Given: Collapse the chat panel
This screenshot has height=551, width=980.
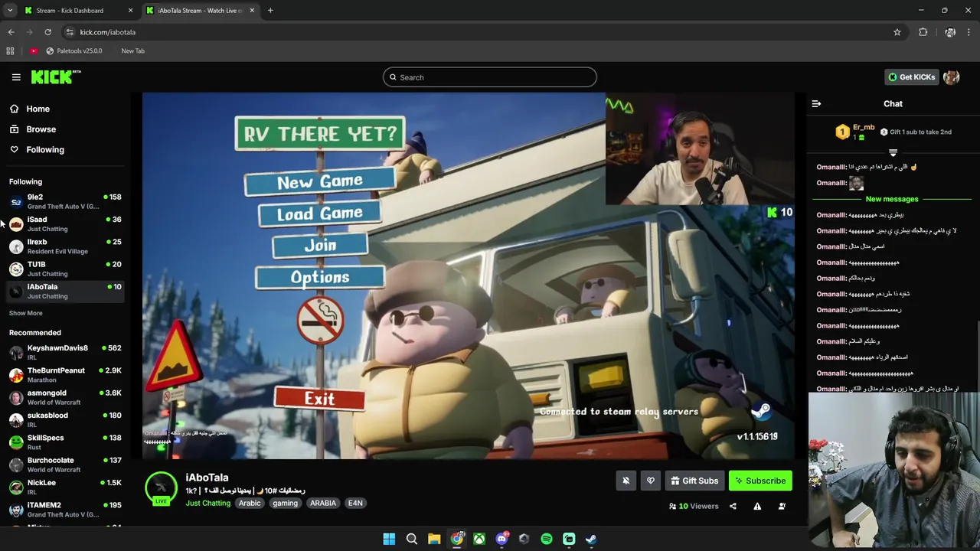Looking at the screenshot, I should pyautogui.click(x=816, y=104).
